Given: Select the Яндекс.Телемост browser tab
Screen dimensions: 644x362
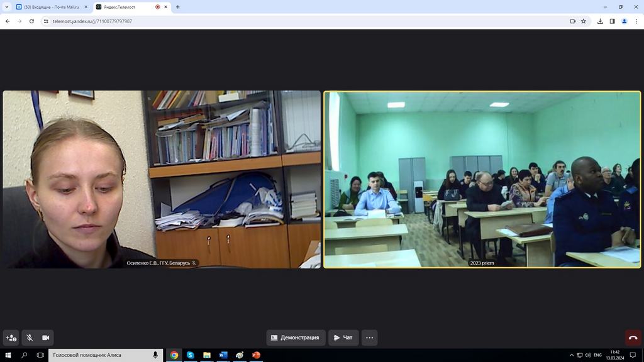Looking at the screenshot, I should pos(126,7).
